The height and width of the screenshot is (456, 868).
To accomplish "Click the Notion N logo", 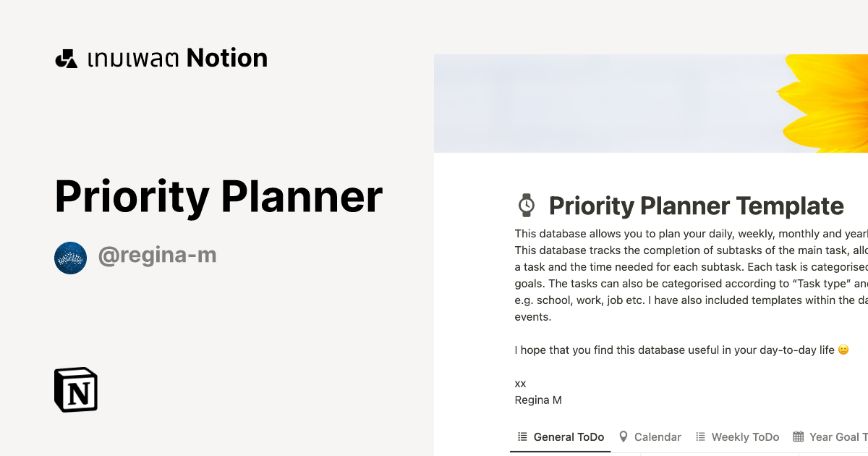I will coord(75,389).
